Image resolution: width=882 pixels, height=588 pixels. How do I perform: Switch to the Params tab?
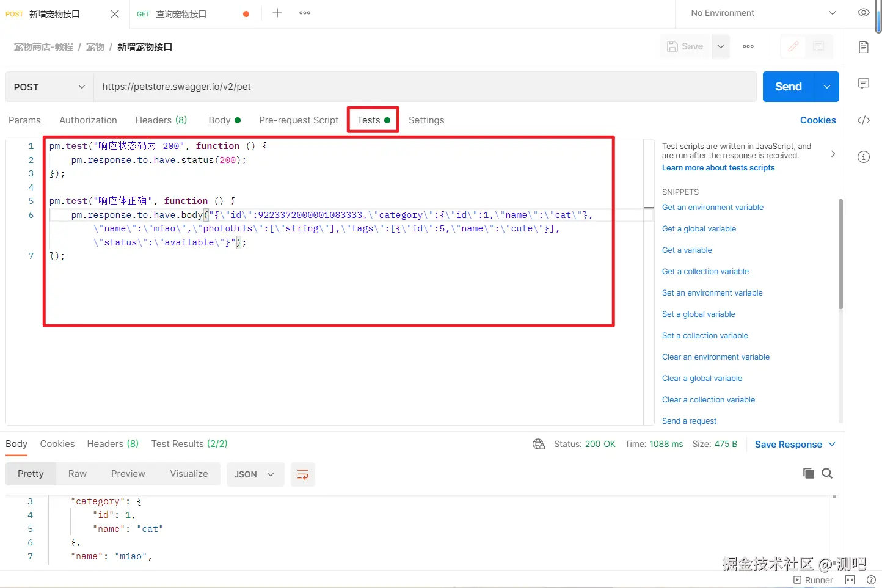click(24, 120)
